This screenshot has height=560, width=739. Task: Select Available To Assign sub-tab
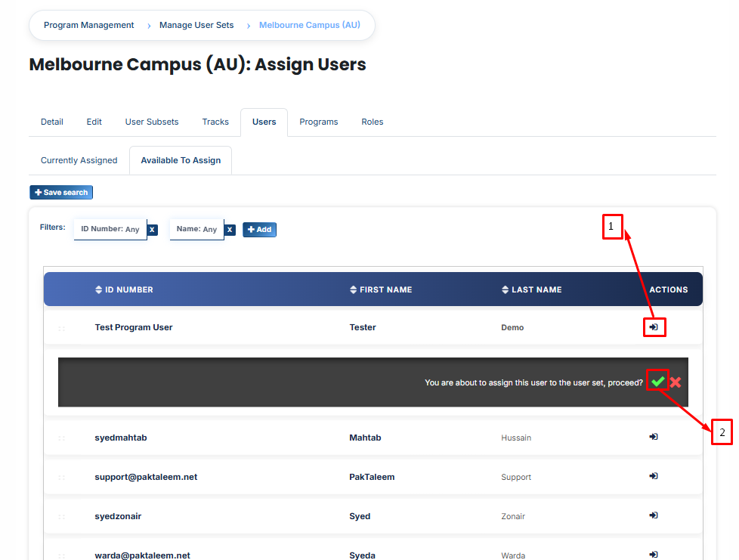point(181,160)
